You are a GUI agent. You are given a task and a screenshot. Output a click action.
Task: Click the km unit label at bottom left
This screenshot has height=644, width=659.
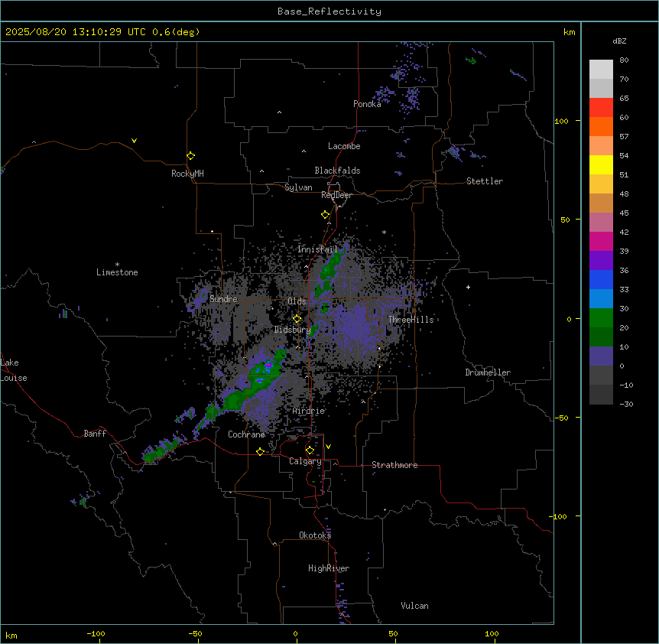[x=11, y=635]
